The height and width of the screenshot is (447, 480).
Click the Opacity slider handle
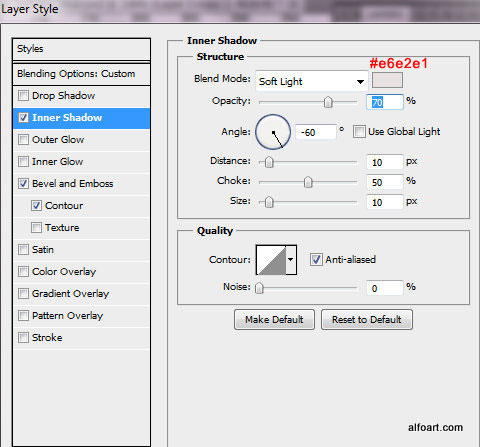pyautogui.click(x=328, y=102)
